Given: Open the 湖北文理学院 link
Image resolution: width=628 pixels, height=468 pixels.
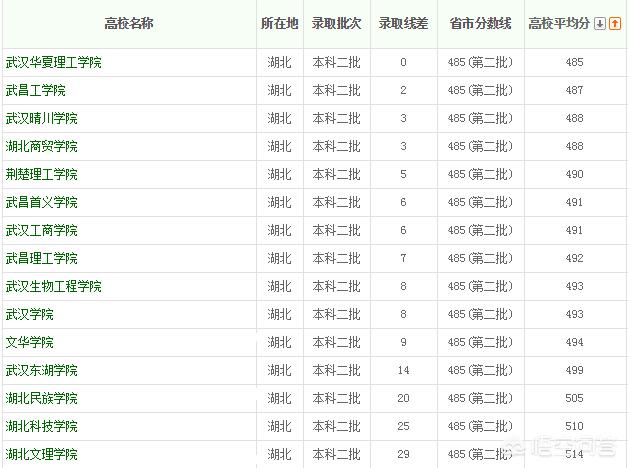Looking at the screenshot, I should point(42,455).
